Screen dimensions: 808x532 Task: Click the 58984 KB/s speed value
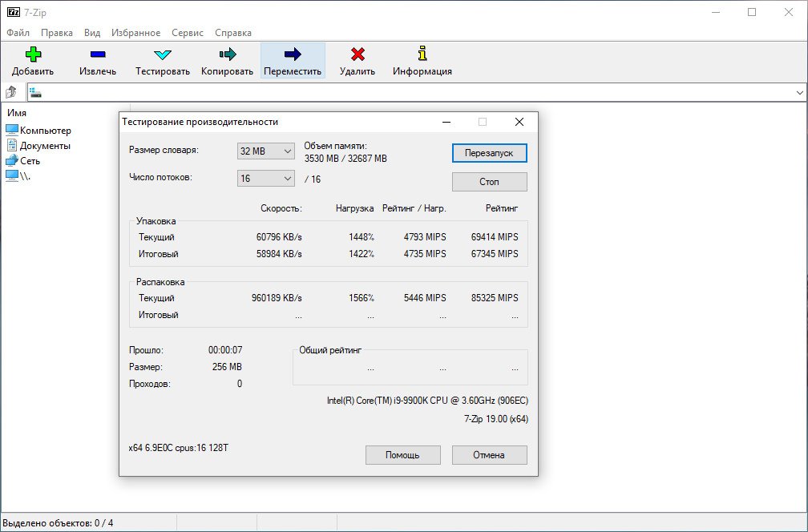(x=279, y=253)
